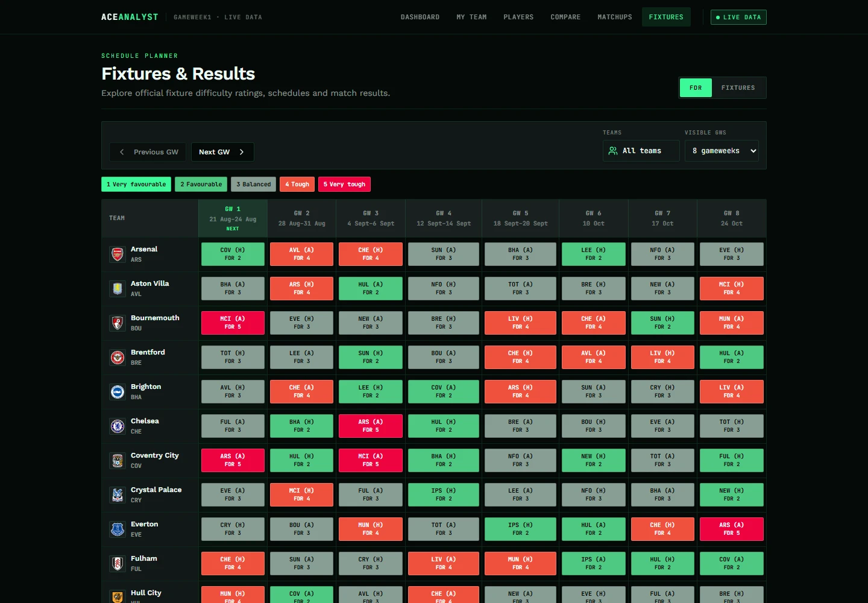The width and height of the screenshot is (868, 603).
Task: Open the Dashboard nav item
Action: [x=420, y=17]
